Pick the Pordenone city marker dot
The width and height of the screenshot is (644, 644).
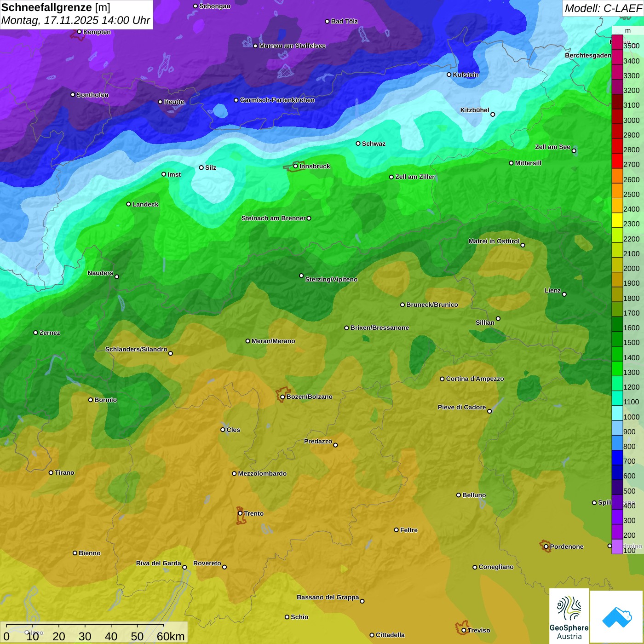[546, 547]
